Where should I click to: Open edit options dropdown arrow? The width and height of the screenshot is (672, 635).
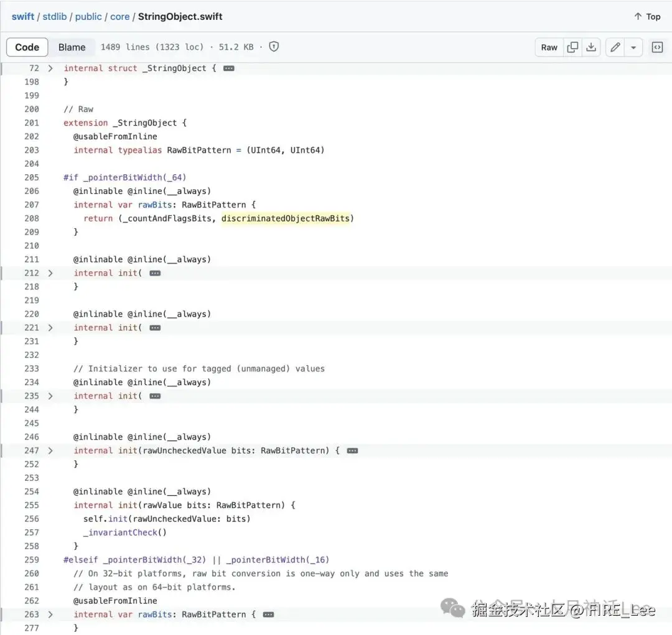click(x=633, y=47)
